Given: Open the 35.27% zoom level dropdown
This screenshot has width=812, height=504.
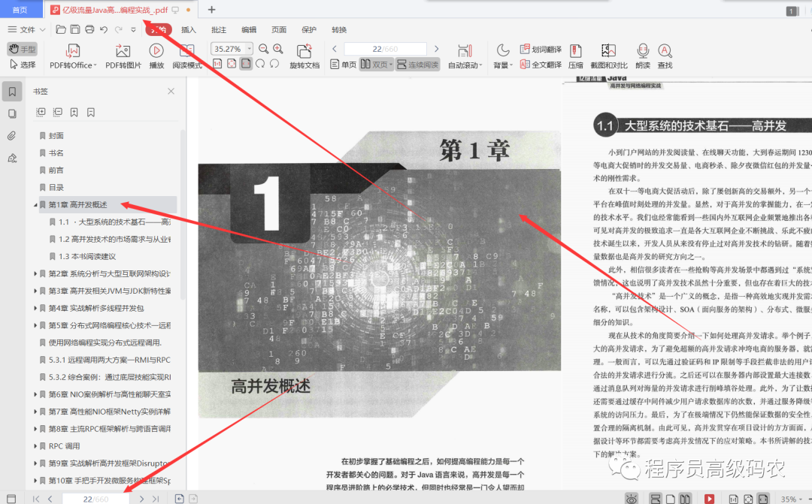Looking at the screenshot, I should pyautogui.click(x=250, y=49).
